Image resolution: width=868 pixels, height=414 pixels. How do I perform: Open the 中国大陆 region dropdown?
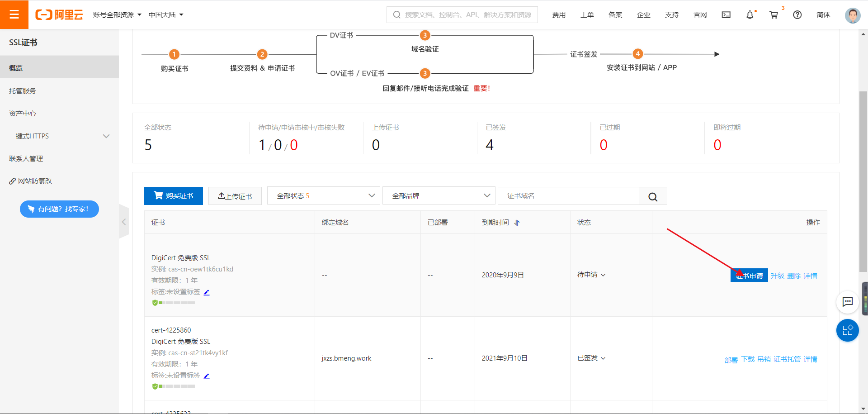(x=166, y=15)
